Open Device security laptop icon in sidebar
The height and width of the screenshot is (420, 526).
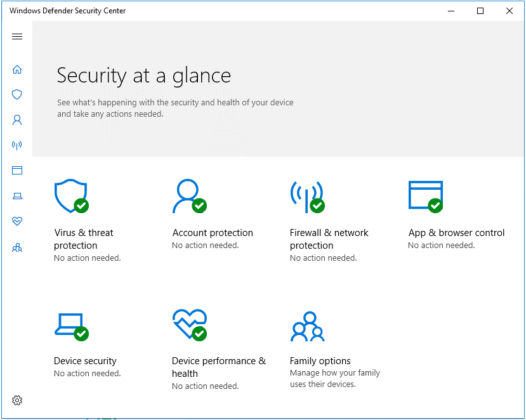pyautogui.click(x=17, y=195)
